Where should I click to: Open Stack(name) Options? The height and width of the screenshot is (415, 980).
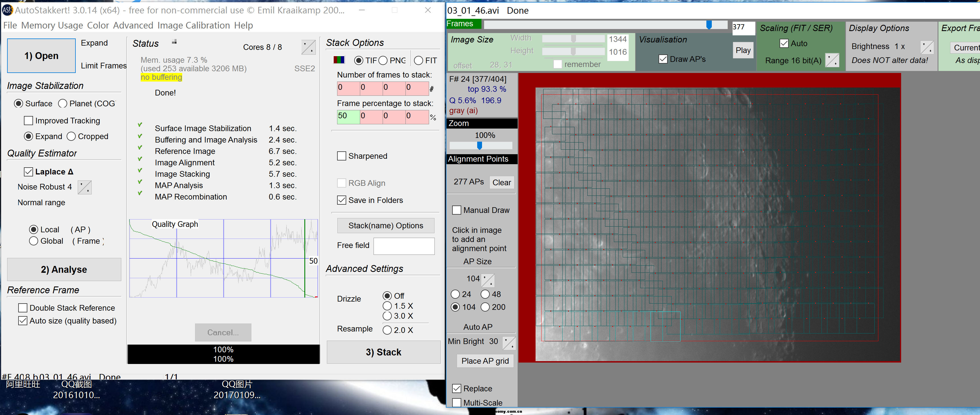coord(386,225)
